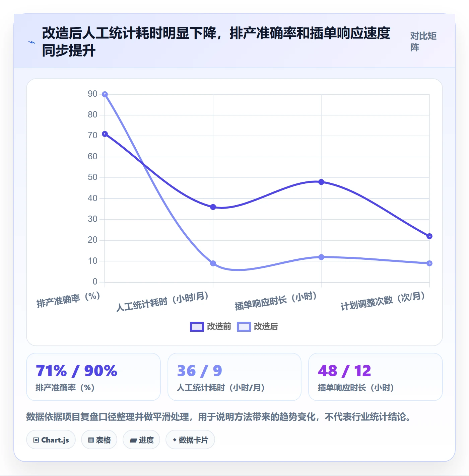Click the card caption 人工统计耗时（小时/月）

221,388
